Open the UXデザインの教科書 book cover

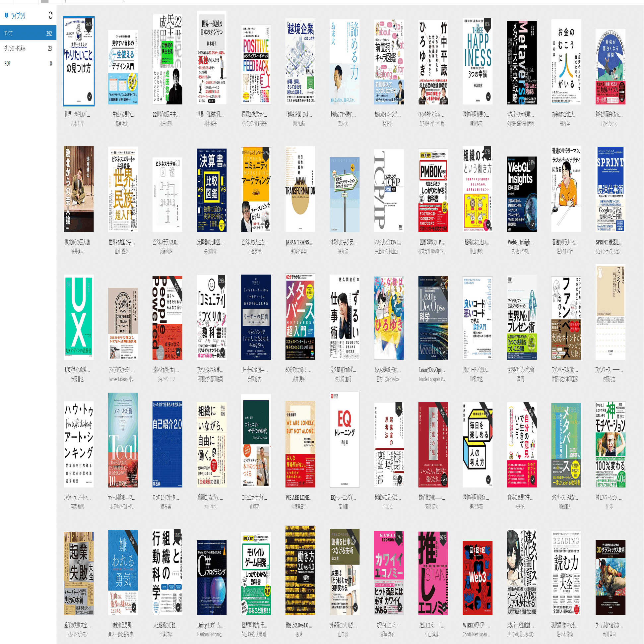tap(79, 317)
